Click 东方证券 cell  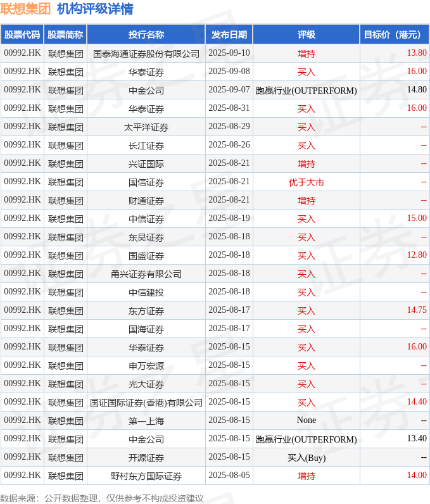[146, 311]
